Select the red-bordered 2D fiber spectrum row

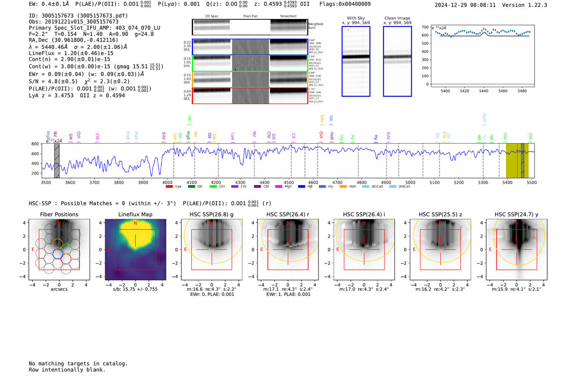[250, 95]
